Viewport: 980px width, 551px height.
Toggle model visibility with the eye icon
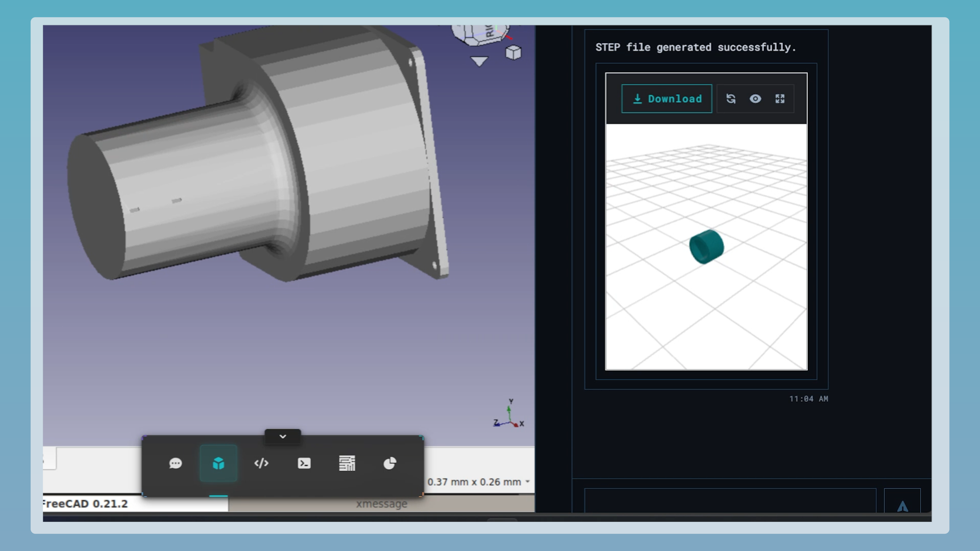755,99
